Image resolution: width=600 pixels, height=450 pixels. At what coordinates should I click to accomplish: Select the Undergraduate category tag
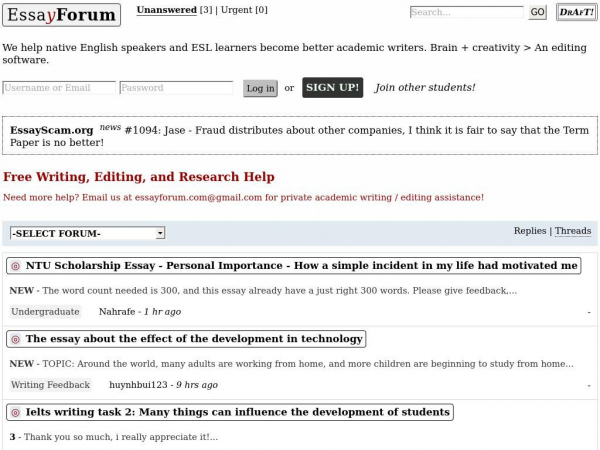[x=45, y=312]
